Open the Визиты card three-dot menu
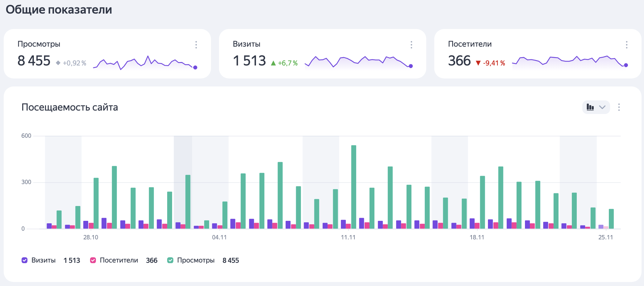The height and width of the screenshot is (286, 644). [x=411, y=45]
